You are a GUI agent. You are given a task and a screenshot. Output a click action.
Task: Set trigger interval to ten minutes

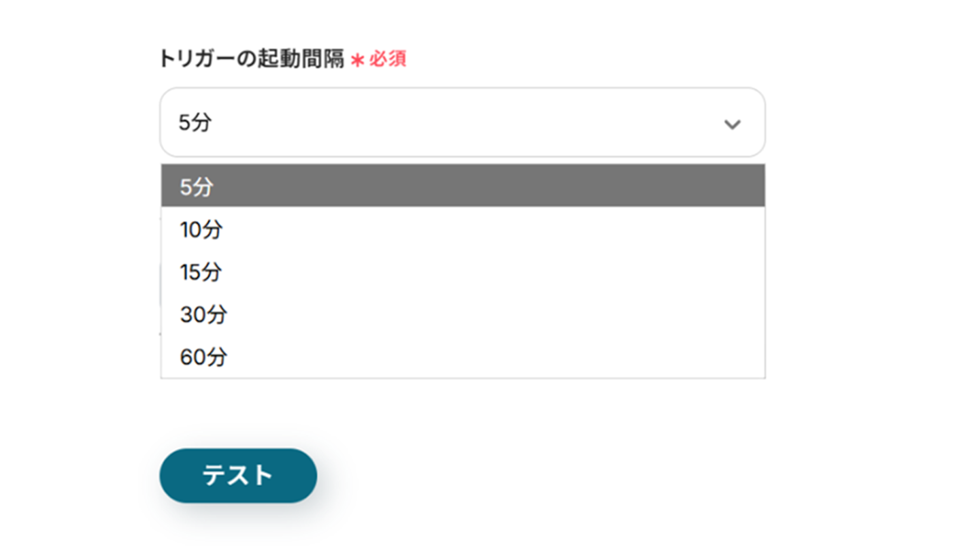[x=462, y=230]
